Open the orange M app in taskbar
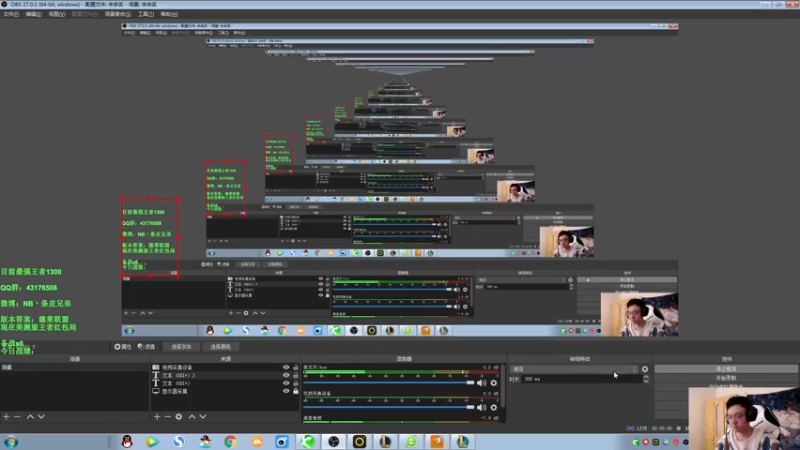 coord(256,441)
